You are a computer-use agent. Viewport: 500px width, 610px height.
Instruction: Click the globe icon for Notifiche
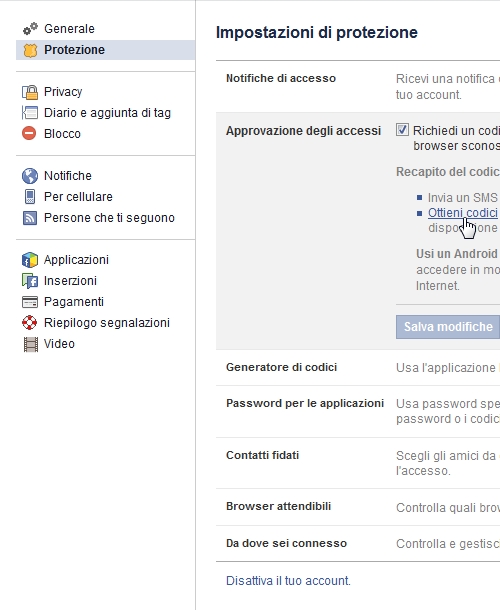tap(30, 176)
